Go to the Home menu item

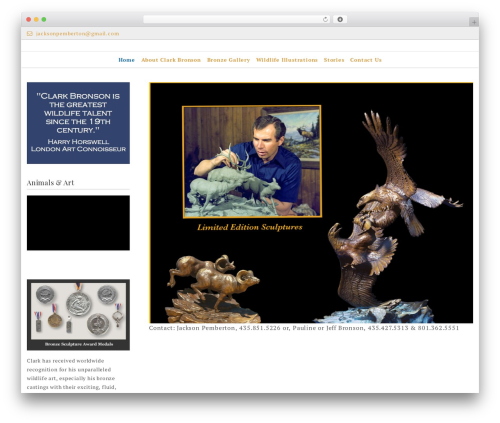[126, 60]
